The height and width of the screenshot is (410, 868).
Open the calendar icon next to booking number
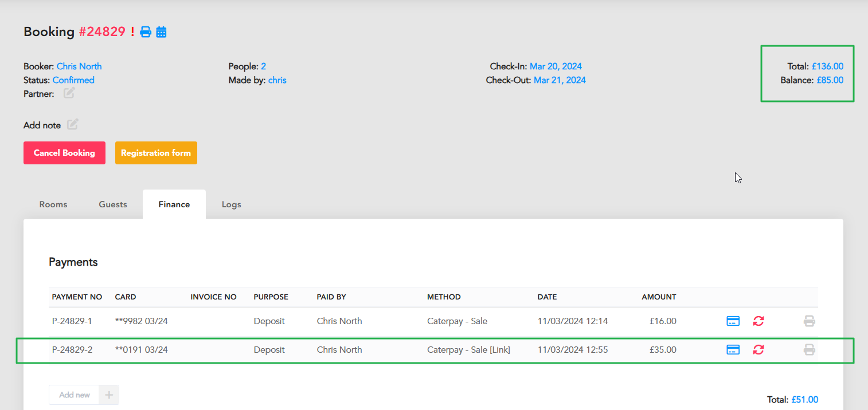(161, 32)
